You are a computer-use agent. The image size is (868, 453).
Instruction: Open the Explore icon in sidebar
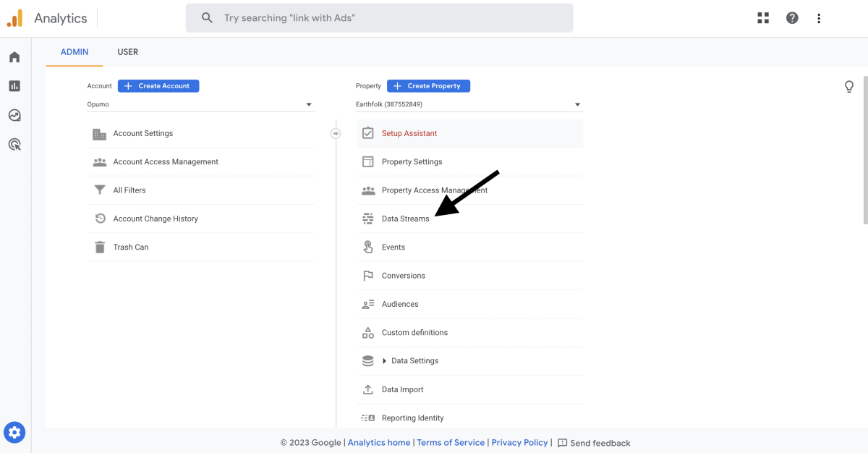[14, 115]
